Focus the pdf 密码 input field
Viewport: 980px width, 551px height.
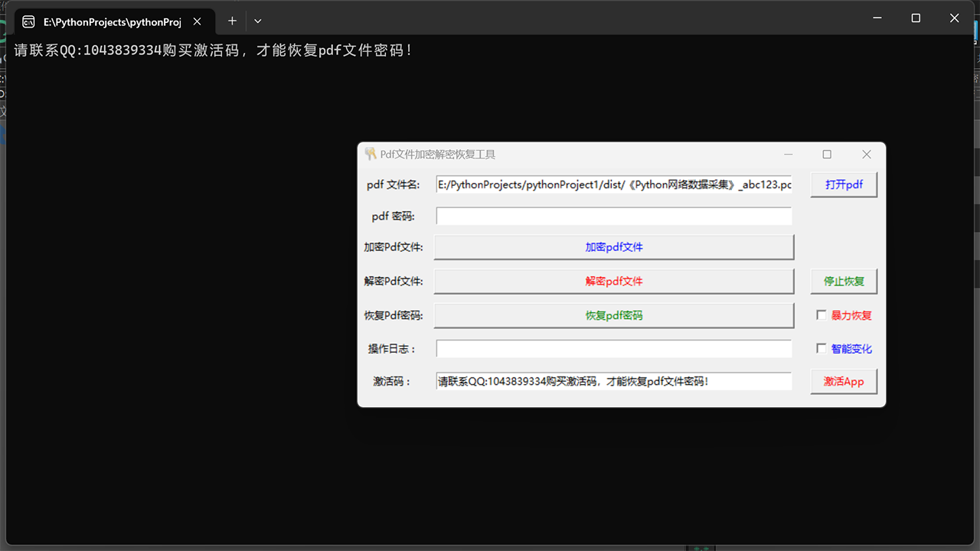coord(614,216)
